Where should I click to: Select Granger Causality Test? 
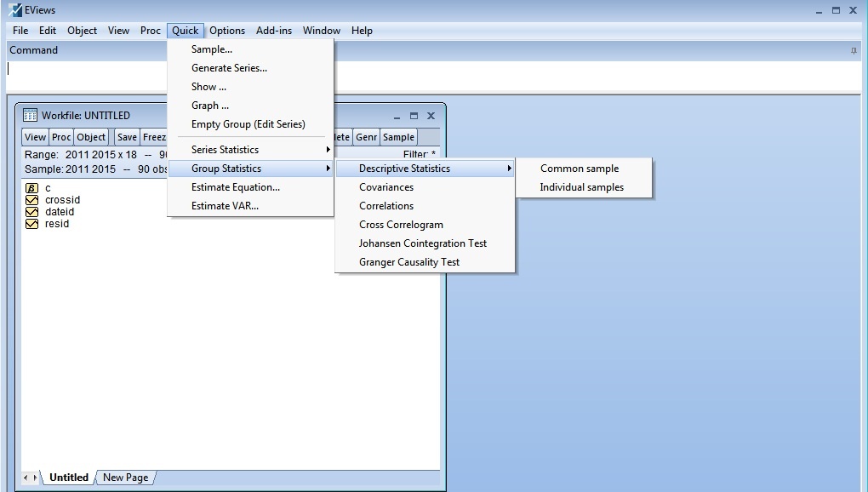pos(425,262)
